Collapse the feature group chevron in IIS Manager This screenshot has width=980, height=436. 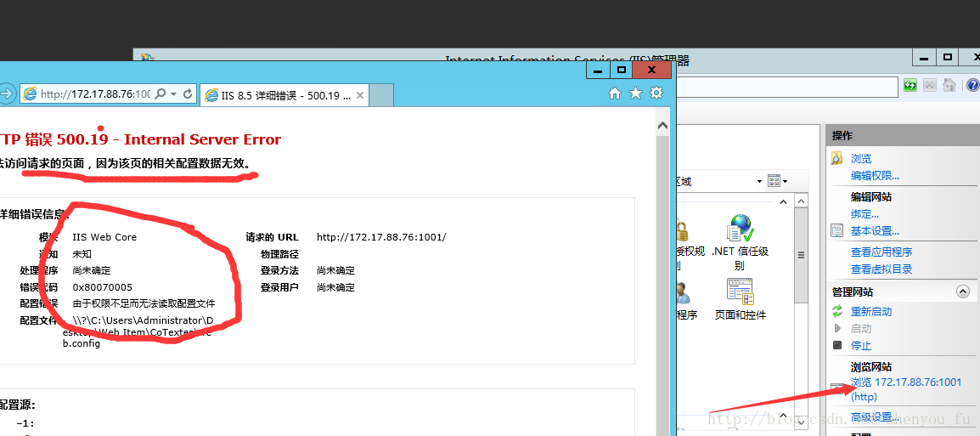click(x=782, y=202)
